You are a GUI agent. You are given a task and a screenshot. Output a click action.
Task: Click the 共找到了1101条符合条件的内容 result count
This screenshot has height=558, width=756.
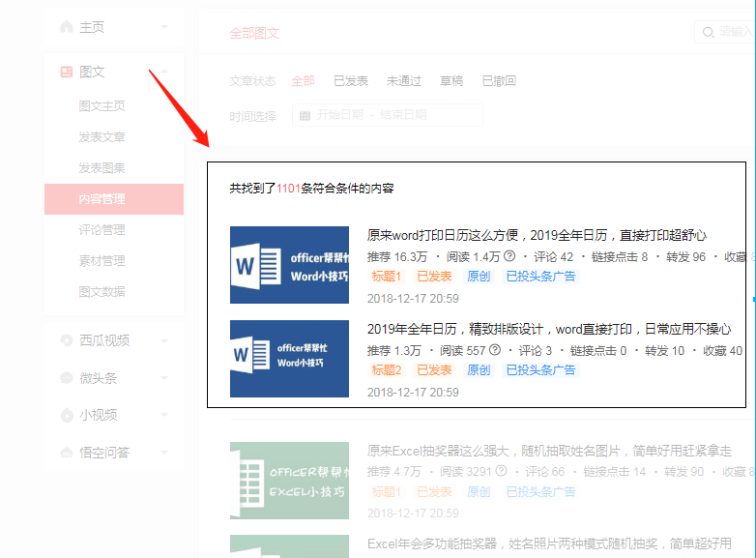point(311,188)
